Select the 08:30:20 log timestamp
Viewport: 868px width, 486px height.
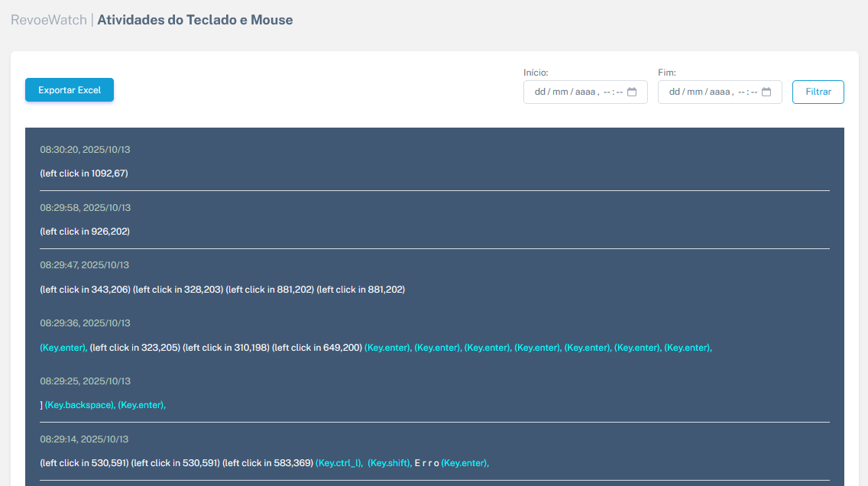click(85, 150)
